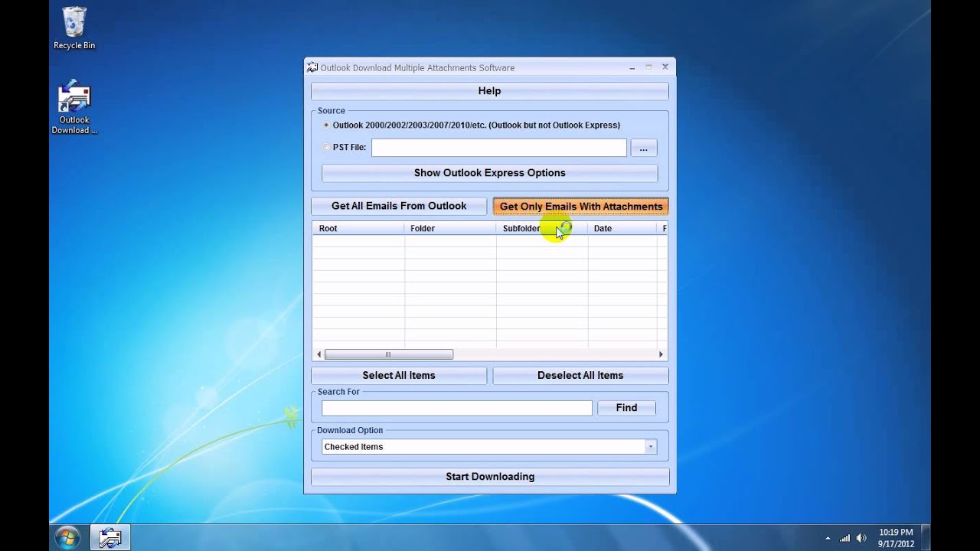Show hidden system tray icons arrow
The image size is (980, 551).
point(828,538)
